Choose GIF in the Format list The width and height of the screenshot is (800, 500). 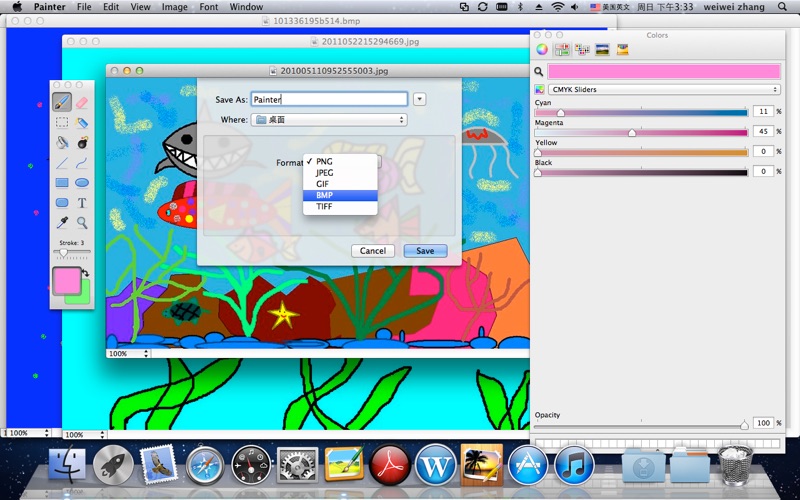[340, 184]
